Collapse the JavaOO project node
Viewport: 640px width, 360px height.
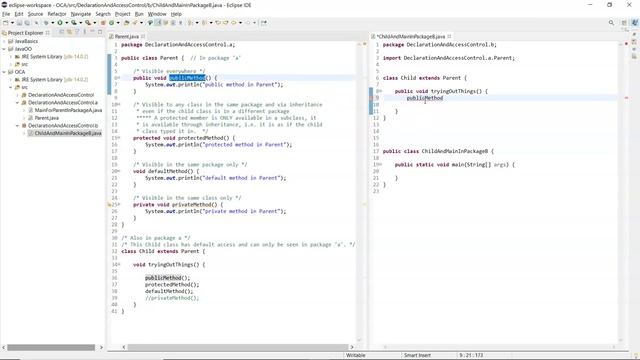click(x=4, y=49)
